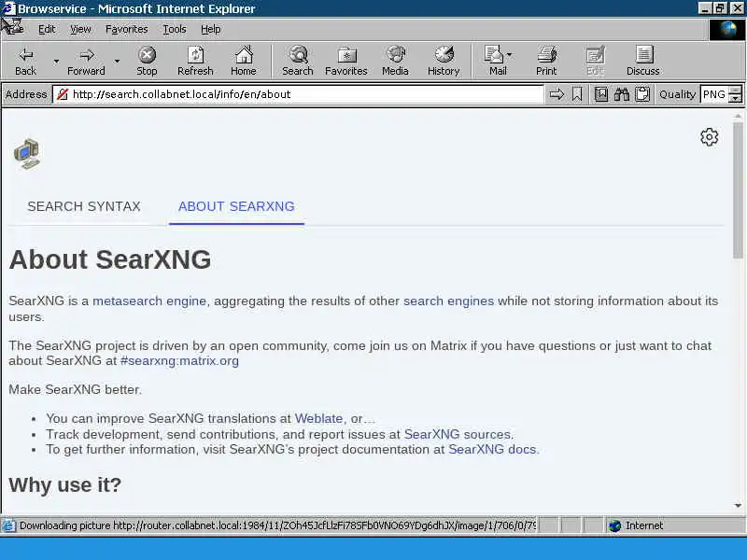747x560 pixels.
Task: Open the Favorites menu
Action: tap(127, 30)
